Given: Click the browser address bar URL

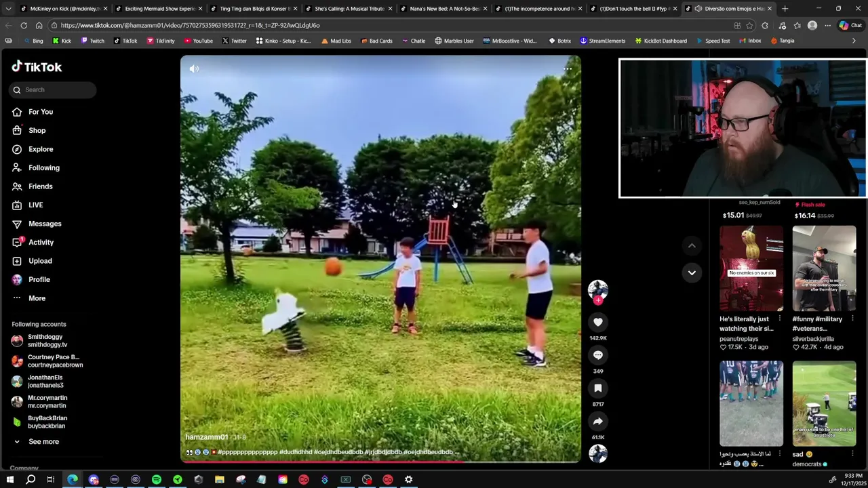Looking at the screenshot, I should click(190, 25).
